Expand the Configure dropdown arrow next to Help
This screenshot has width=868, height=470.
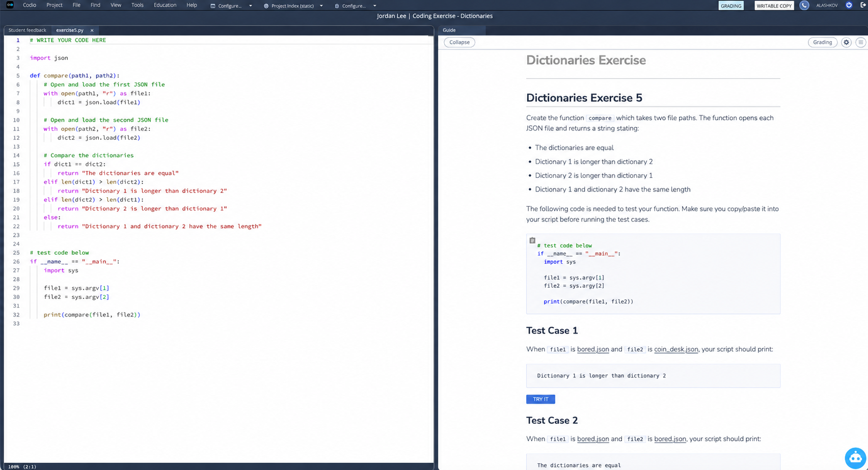coord(251,6)
